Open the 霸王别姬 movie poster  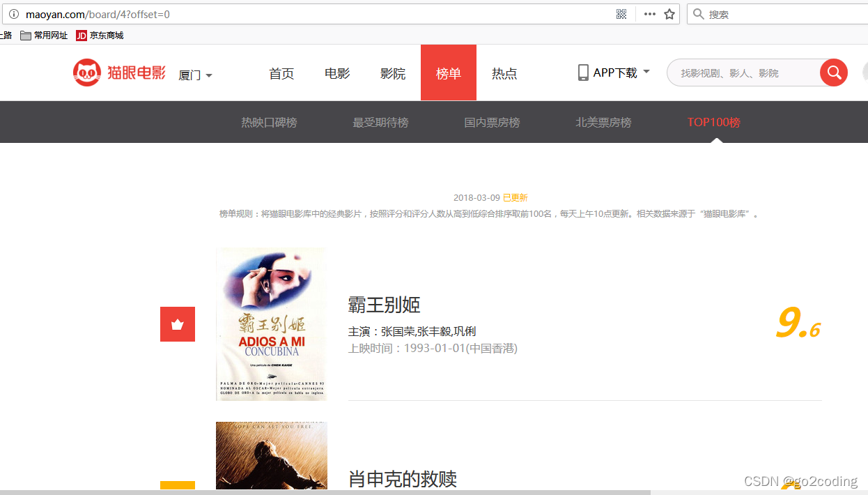[271, 324]
